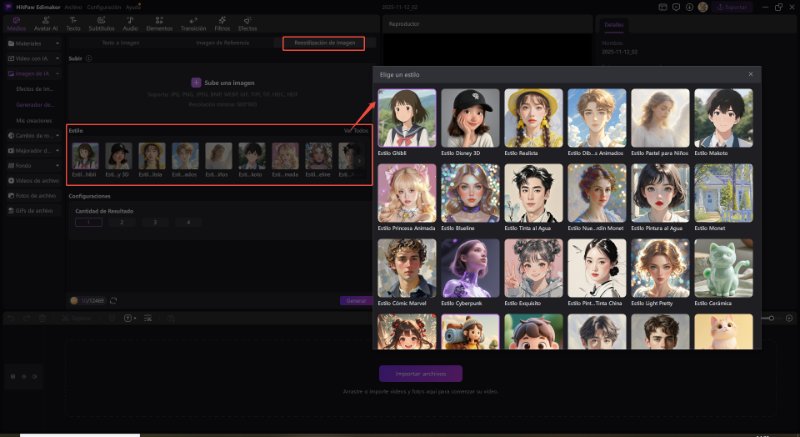Switch to the Texto a imagen tab
Screen dimensions: 800x437
click(120, 43)
